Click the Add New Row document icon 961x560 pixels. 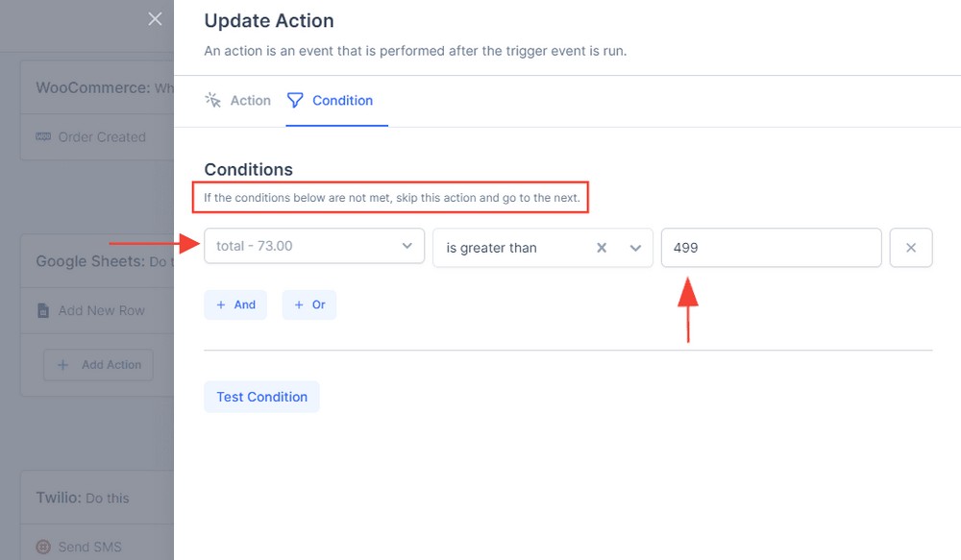coord(42,309)
